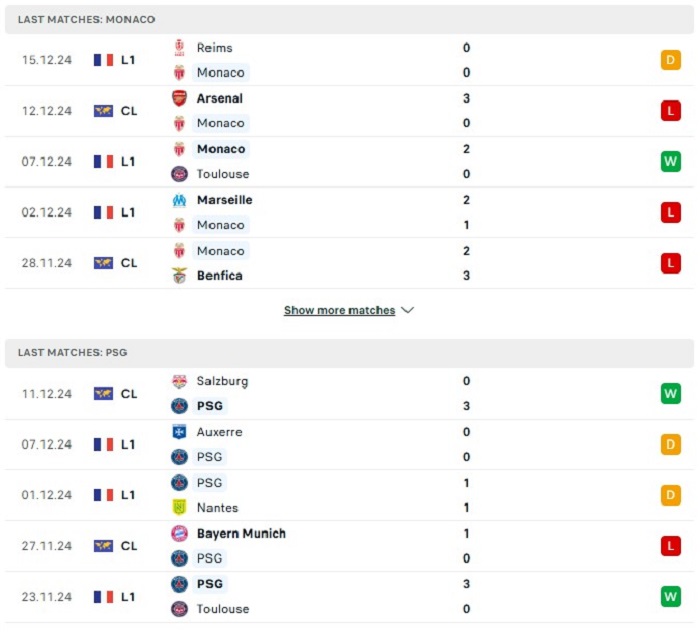Click the Arsenal club crest icon
This screenshot has width=700, height=633.
tap(179, 98)
